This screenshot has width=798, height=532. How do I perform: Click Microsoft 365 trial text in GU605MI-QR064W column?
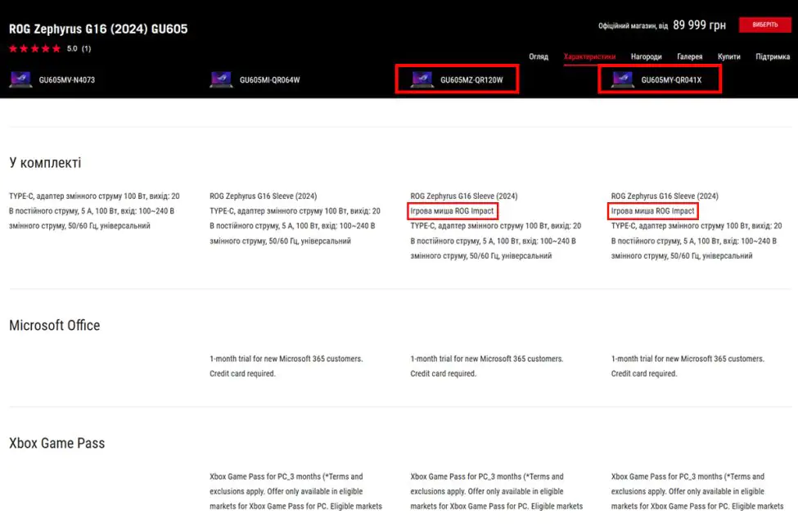click(x=286, y=366)
